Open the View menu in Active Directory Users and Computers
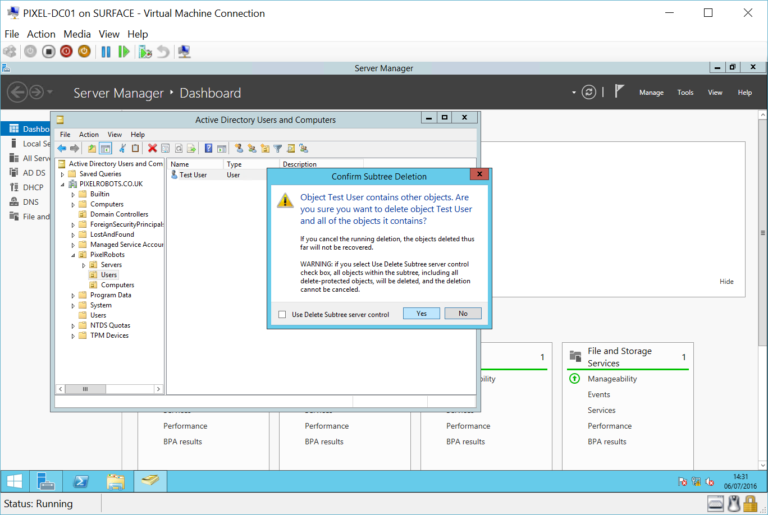The image size is (768, 515). click(115, 134)
